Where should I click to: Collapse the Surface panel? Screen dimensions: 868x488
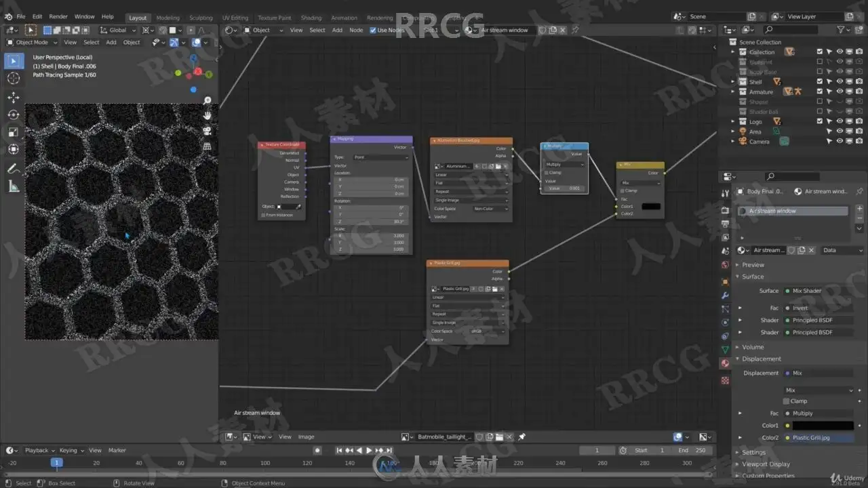pyautogui.click(x=753, y=277)
